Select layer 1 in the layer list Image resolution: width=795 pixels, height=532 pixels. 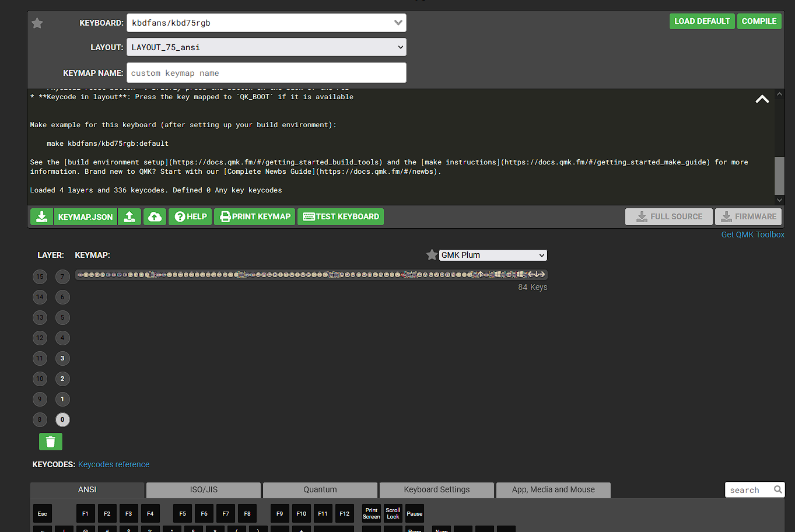click(x=62, y=399)
